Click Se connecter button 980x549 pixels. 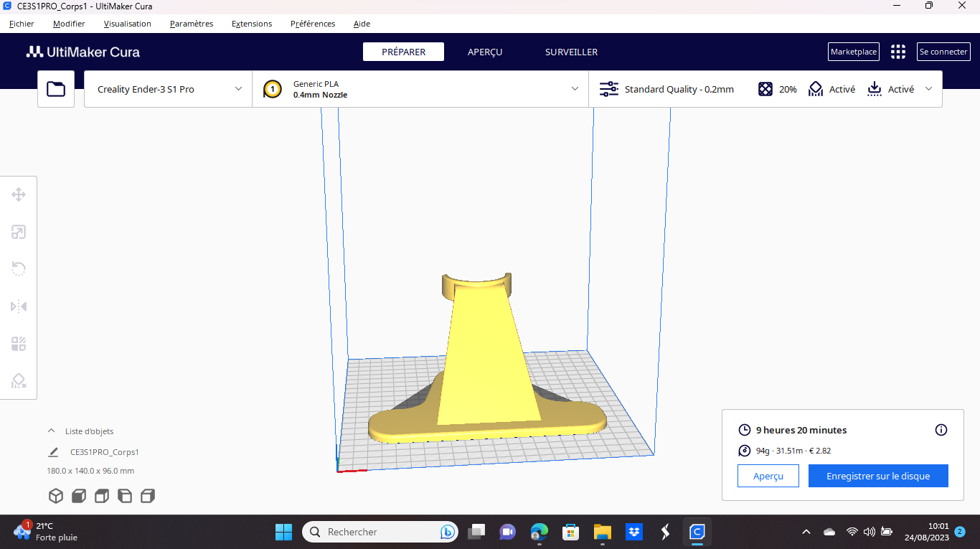(x=943, y=52)
